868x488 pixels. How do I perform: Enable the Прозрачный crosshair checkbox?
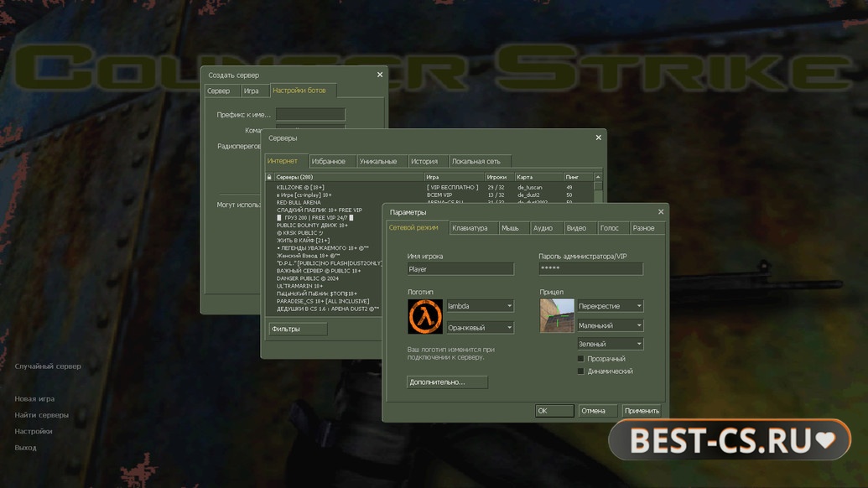click(580, 359)
